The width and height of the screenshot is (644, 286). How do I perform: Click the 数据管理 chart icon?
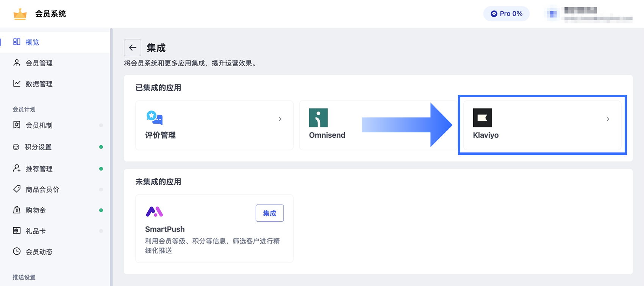[x=17, y=83]
